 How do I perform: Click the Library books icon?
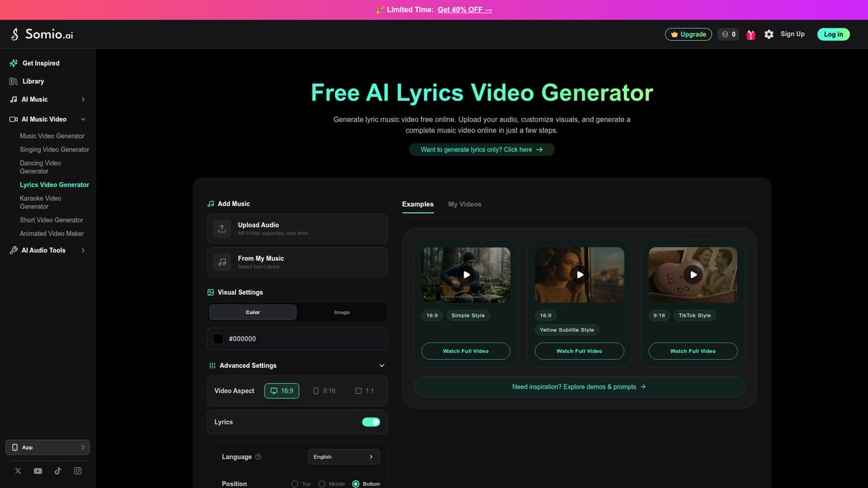(14, 81)
